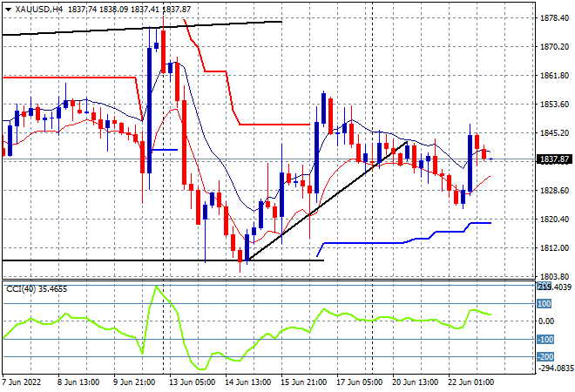Select the black rising diagonal trendline
This screenshot has width=575, height=392.
pyautogui.click(x=328, y=201)
